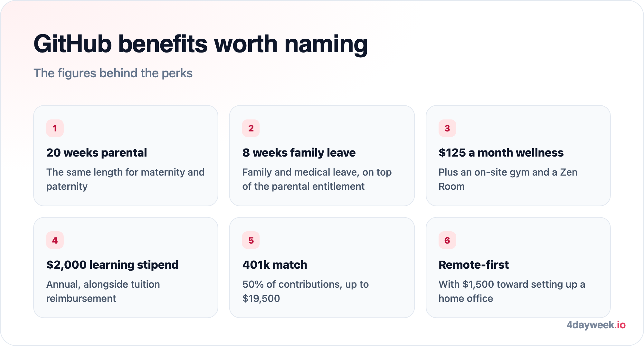
Task: Select the '401k match' heading
Action: (x=275, y=265)
